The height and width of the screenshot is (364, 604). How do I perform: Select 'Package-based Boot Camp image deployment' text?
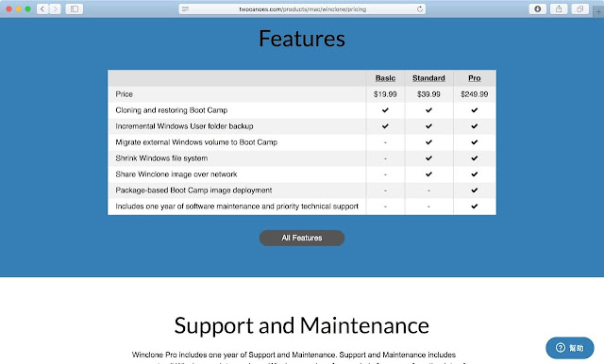[193, 190]
